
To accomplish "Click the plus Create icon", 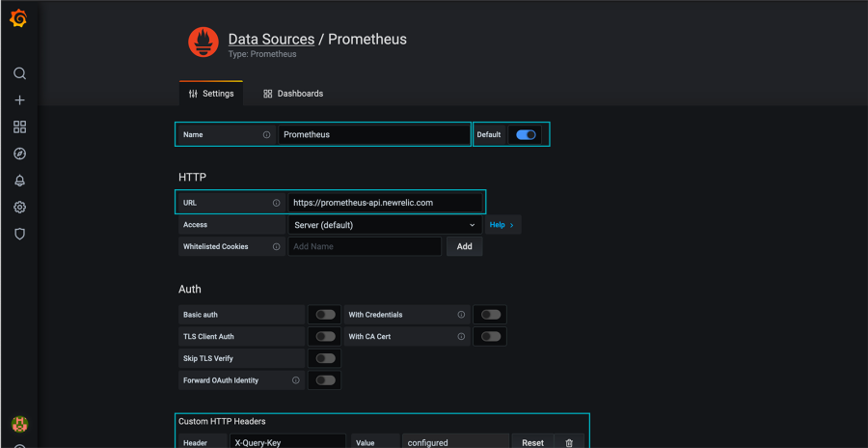I will 19,100.
